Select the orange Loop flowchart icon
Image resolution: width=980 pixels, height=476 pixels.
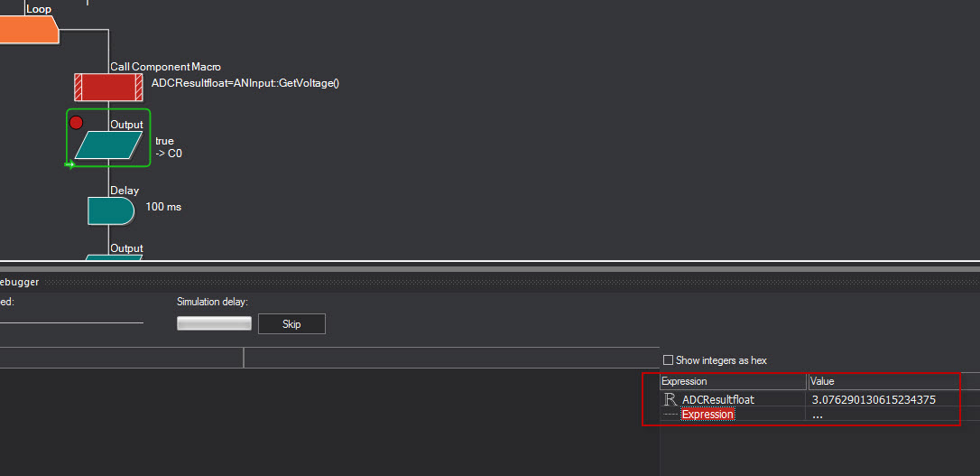click(29, 30)
